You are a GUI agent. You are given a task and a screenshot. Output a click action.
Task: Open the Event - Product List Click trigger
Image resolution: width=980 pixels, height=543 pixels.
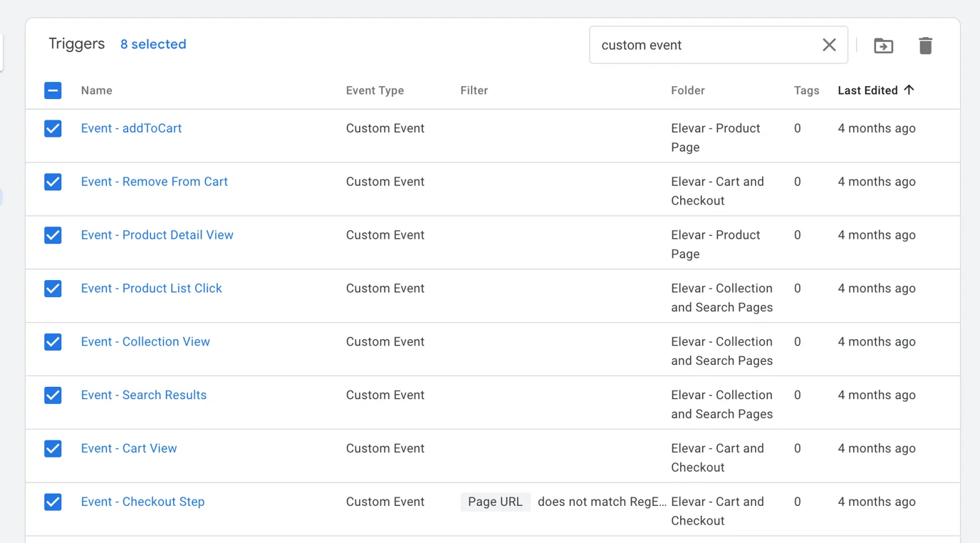tap(151, 289)
